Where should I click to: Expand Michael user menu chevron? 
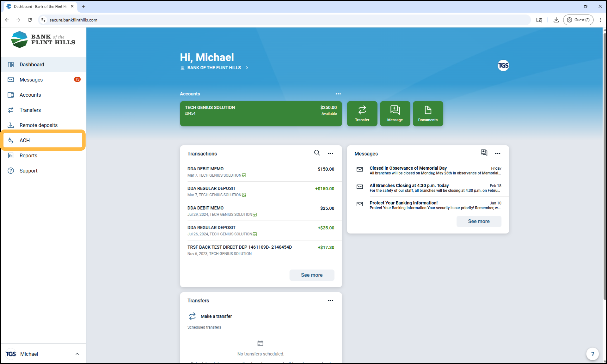(77, 354)
